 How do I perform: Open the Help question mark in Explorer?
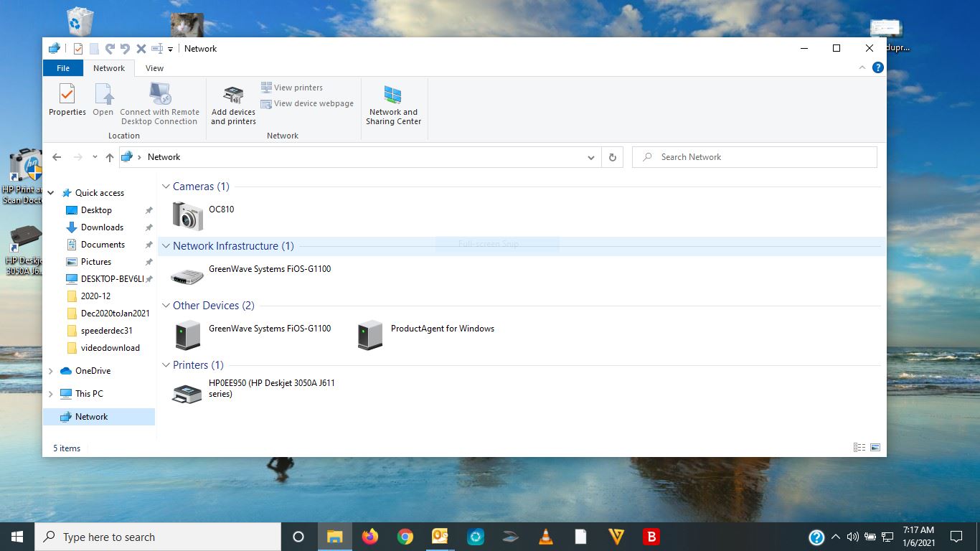click(877, 67)
